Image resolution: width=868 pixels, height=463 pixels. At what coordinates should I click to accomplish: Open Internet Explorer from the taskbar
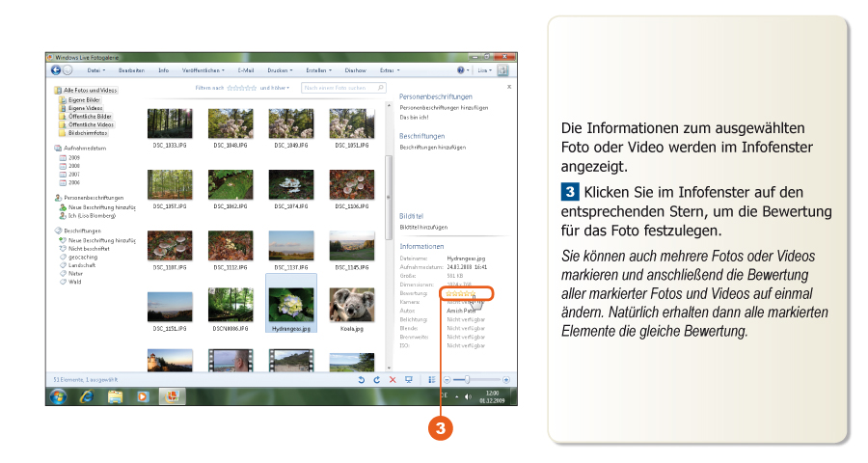click(x=85, y=396)
